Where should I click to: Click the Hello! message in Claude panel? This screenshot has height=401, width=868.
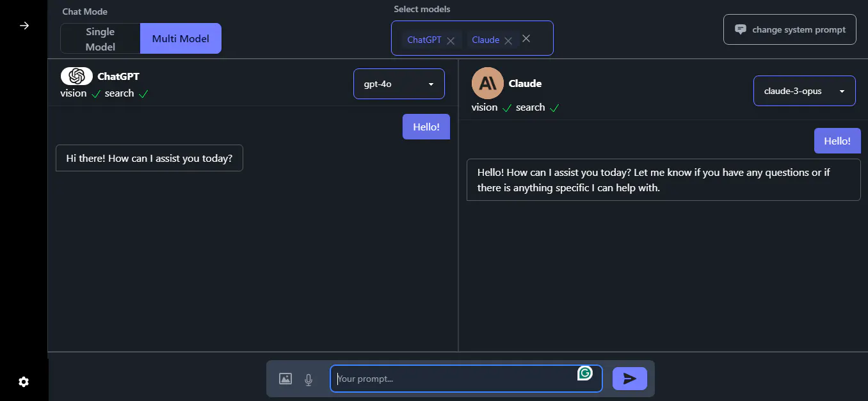[837, 141]
